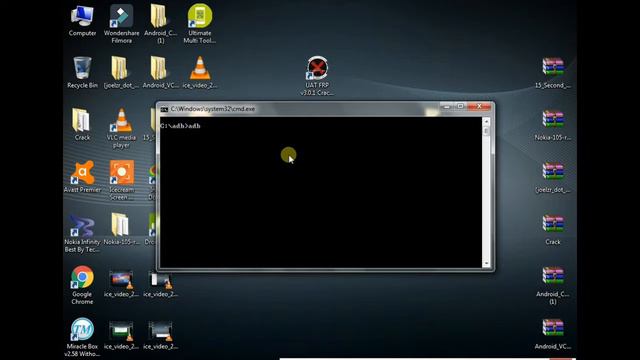The width and height of the screenshot is (640, 360).
Task: Launch the Wondershare Filmora shortcut
Action: tap(121, 24)
